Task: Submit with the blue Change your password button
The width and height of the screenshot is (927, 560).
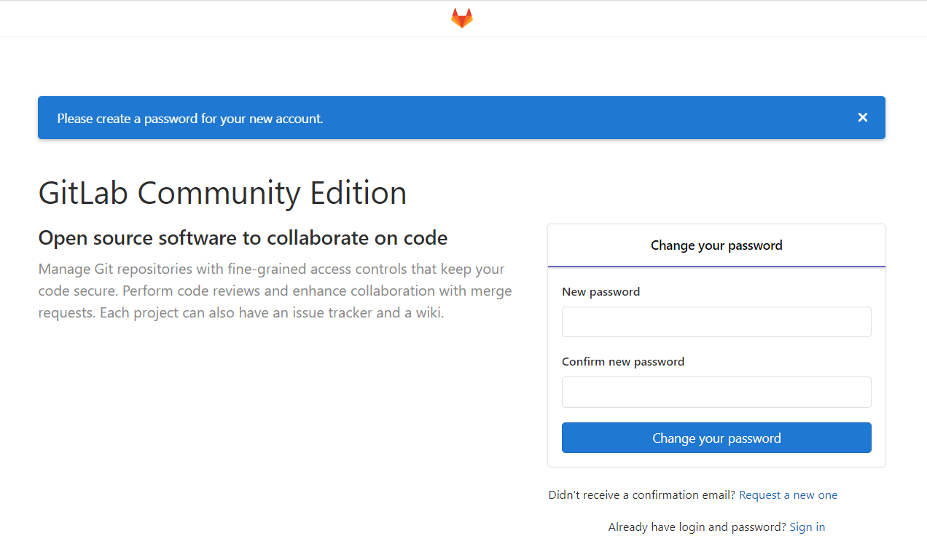Action: coord(716,438)
